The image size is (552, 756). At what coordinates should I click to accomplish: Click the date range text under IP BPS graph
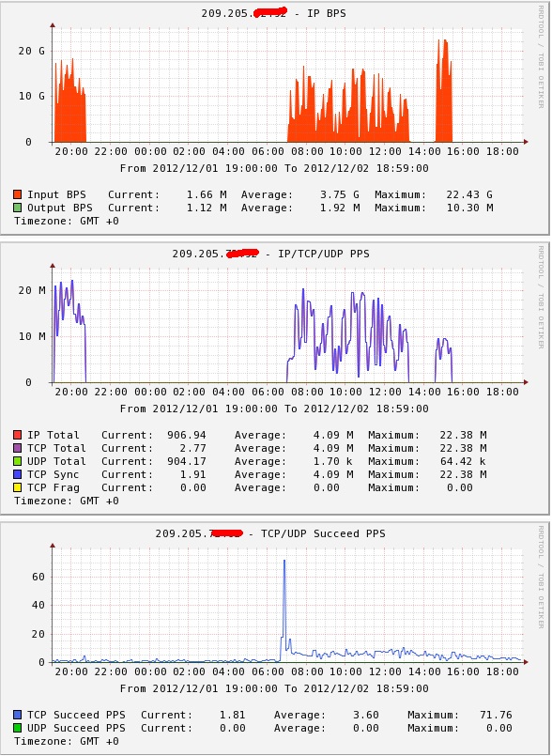274,168
